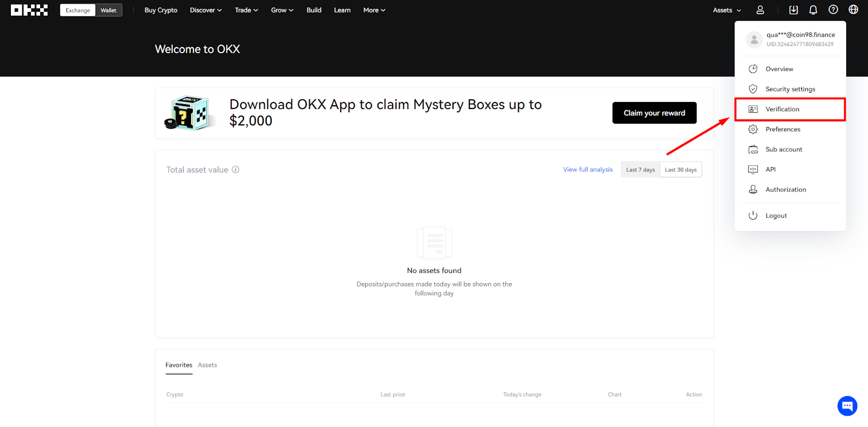Open the help question mark icon
Screen dimensions: 868x427
coord(833,10)
